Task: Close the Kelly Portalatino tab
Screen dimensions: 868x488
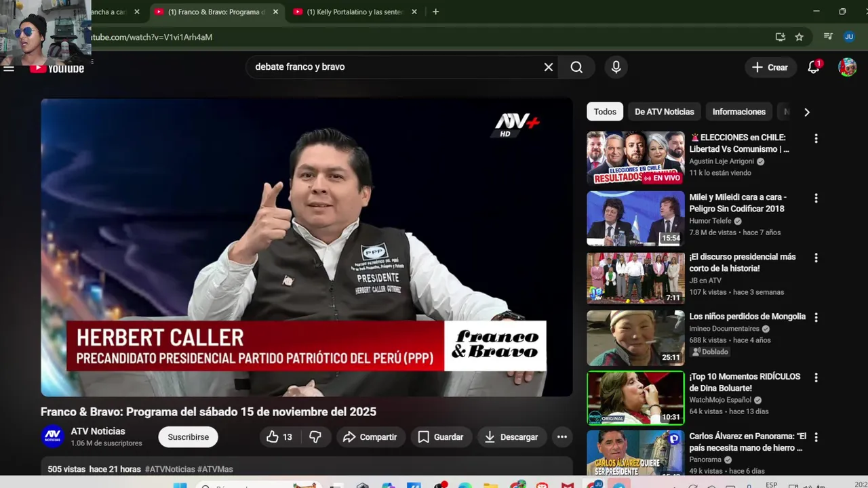Action: 413,12
